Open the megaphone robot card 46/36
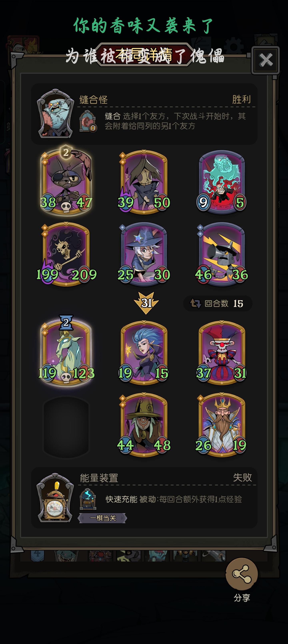The height and width of the screenshot is (644, 288). click(x=222, y=254)
